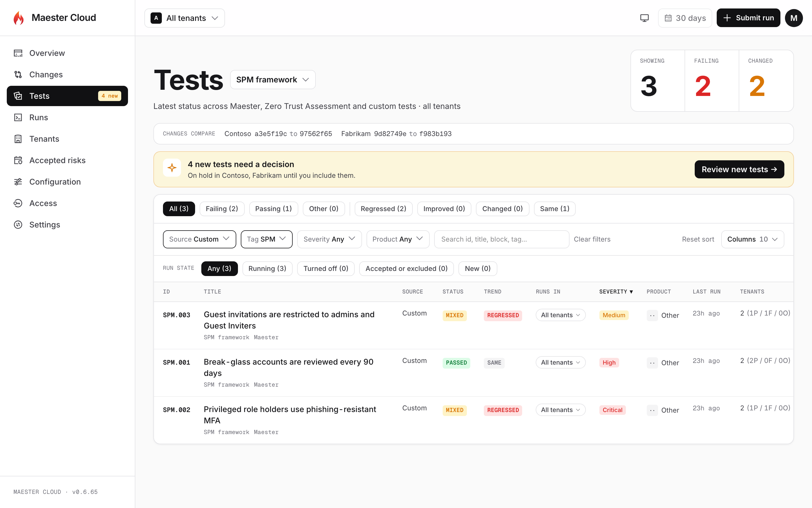Select the Regressed (2) filter tab
The width and height of the screenshot is (812, 508).
tap(383, 209)
